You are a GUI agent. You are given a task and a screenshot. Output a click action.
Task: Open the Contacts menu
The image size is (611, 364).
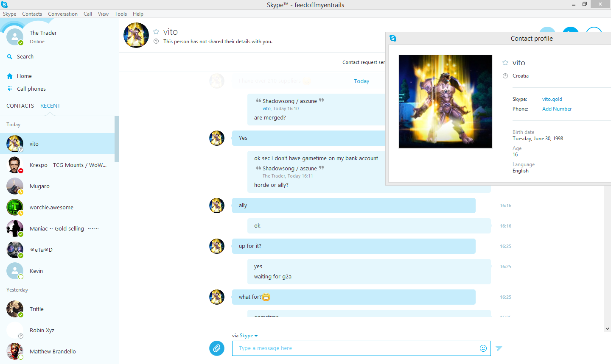click(x=32, y=14)
